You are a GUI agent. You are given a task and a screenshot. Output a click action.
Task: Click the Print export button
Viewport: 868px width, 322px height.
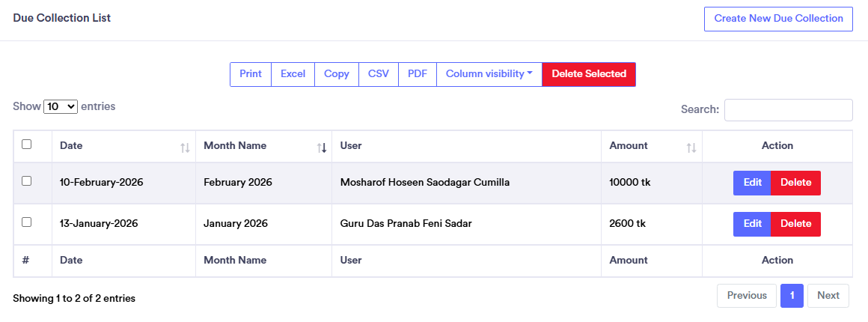coord(251,74)
